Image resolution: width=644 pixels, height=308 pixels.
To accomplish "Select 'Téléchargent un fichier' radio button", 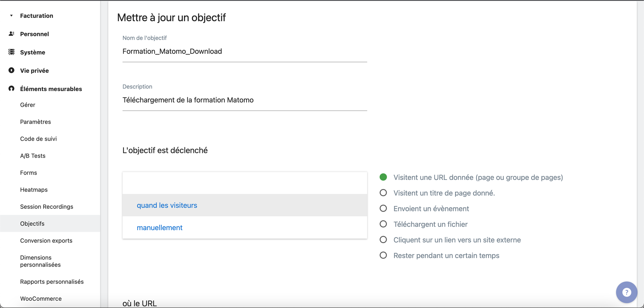I will [x=383, y=224].
